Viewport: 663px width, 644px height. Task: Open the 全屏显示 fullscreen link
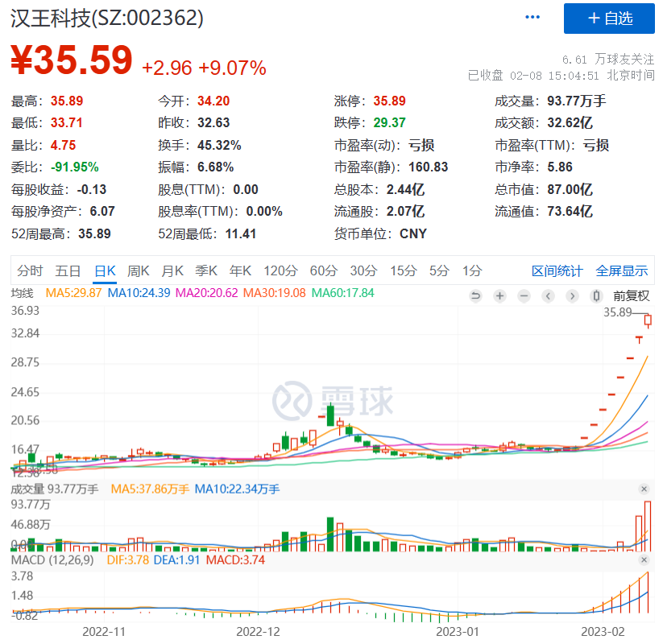click(x=622, y=270)
